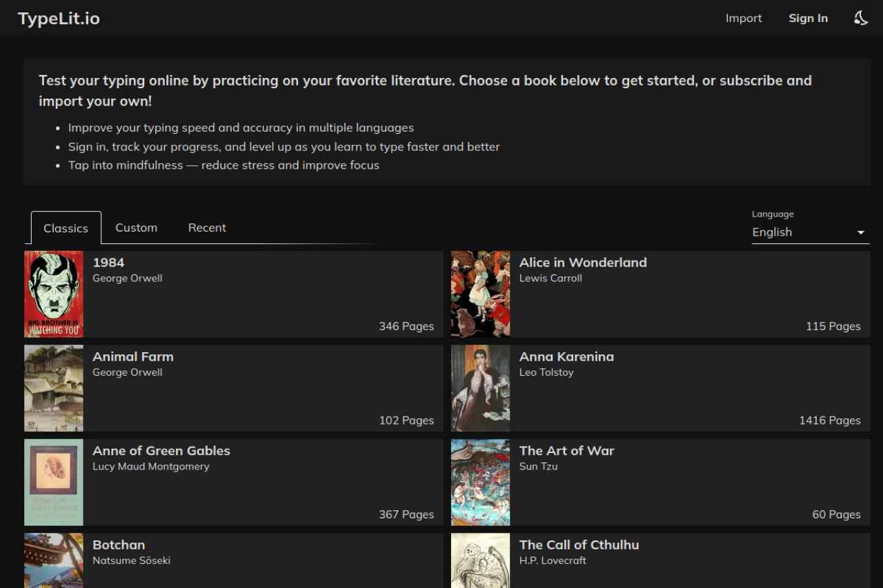Select The Call of Cthulhu title
This screenshot has width=883, height=588.
[x=579, y=545]
